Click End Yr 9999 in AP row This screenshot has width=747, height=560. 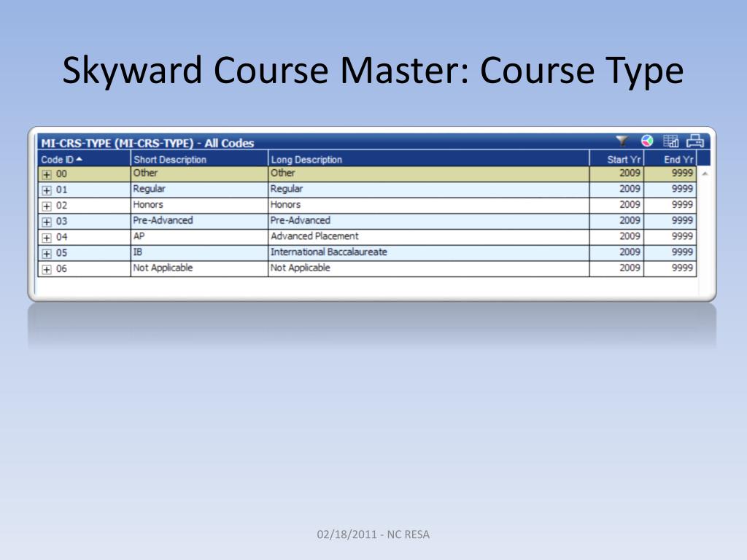point(682,236)
